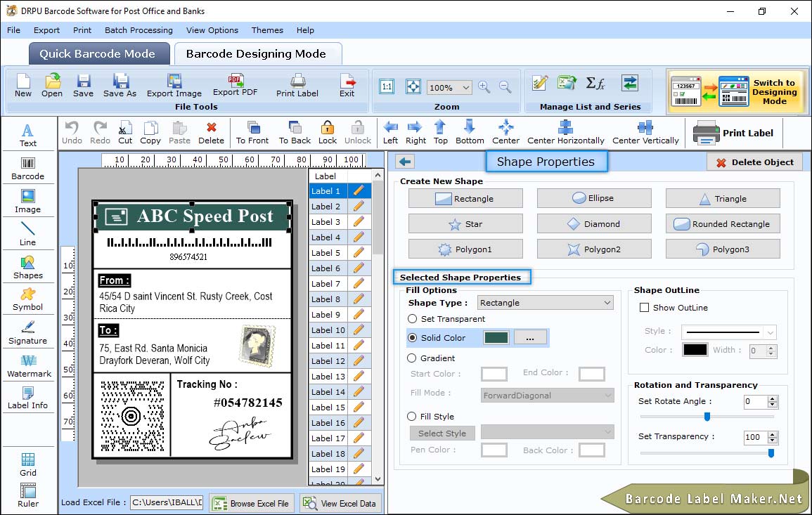Viewport: 812px width, 515px height.
Task: Click the Delete Object button
Action: click(x=754, y=162)
